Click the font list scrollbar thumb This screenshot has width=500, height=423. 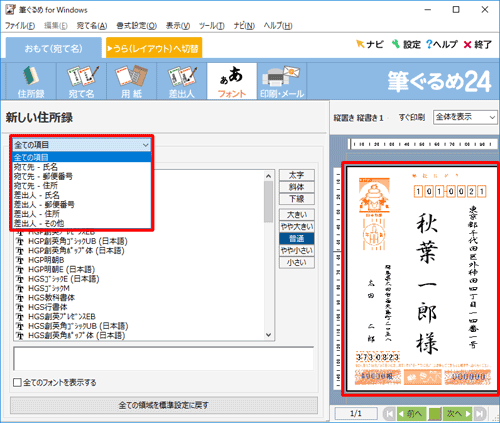[268, 202]
